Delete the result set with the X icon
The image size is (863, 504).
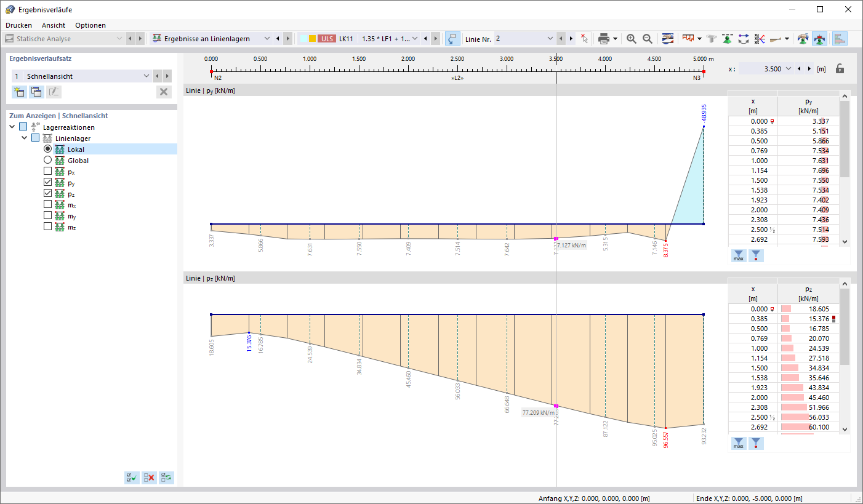pyautogui.click(x=164, y=92)
